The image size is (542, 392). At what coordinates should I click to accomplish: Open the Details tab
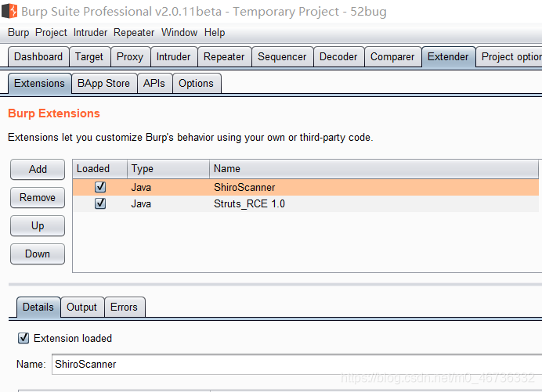[38, 307]
